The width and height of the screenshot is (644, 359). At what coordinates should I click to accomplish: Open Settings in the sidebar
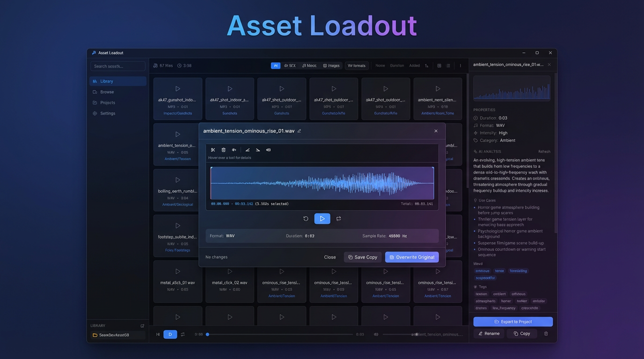[x=118, y=114]
